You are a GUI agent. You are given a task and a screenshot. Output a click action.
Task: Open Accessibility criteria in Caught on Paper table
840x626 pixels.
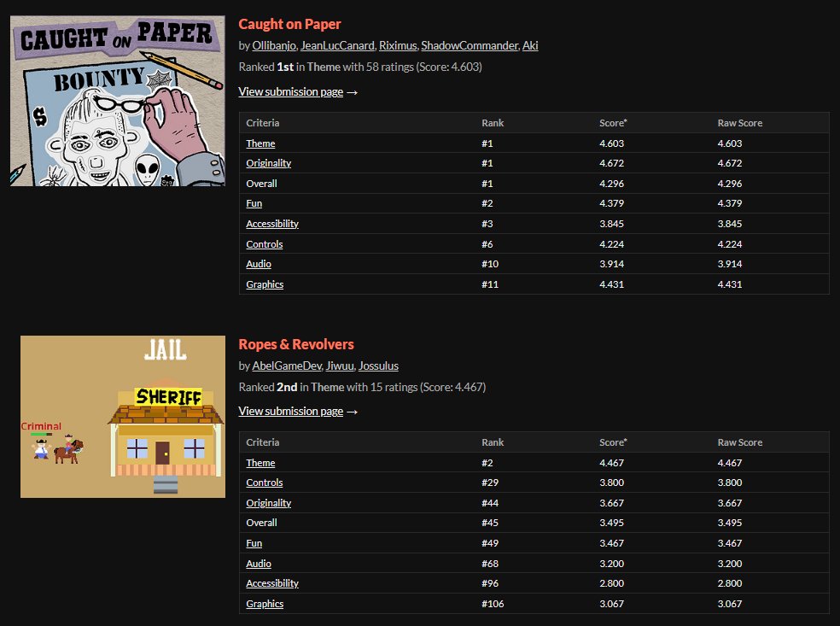272,224
